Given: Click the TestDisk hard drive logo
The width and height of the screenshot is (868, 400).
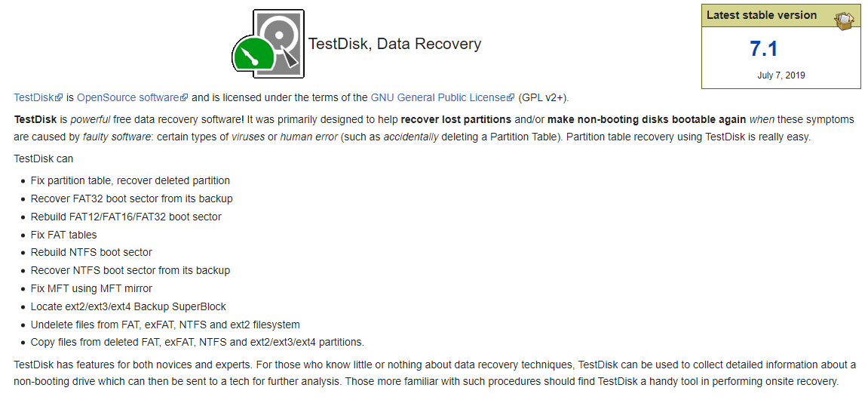Looking at the screenshot, I should click(268, 44).
